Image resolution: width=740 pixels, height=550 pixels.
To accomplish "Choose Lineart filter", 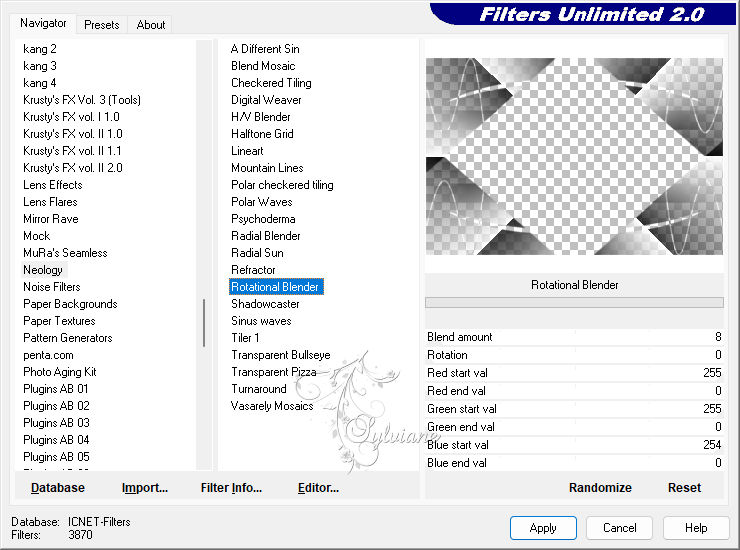I will click(x=247, y=151).
